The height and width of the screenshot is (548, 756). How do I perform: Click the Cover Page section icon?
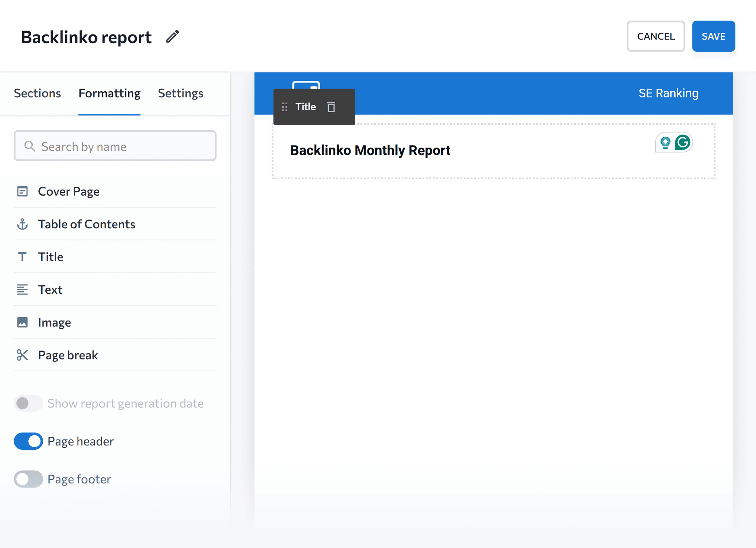(22, 191)
